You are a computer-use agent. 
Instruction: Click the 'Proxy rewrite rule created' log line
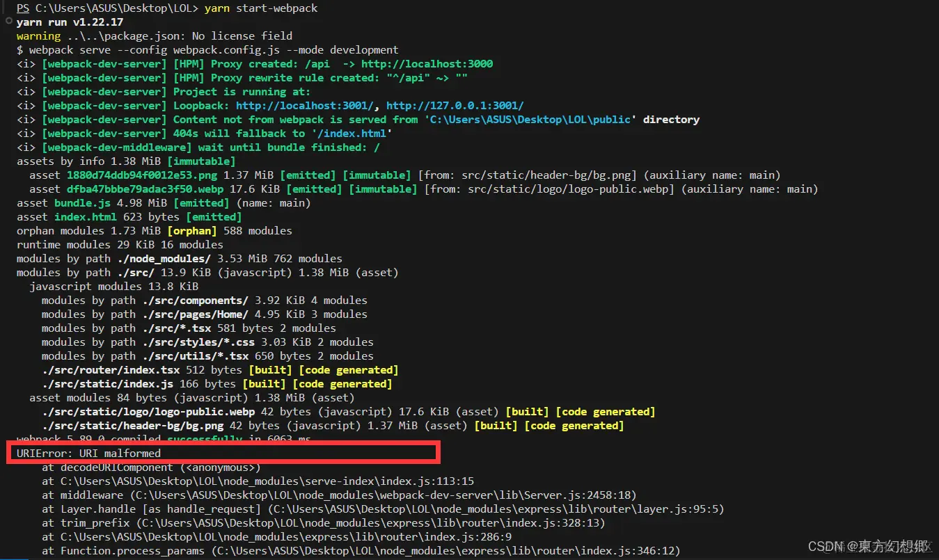242,78
